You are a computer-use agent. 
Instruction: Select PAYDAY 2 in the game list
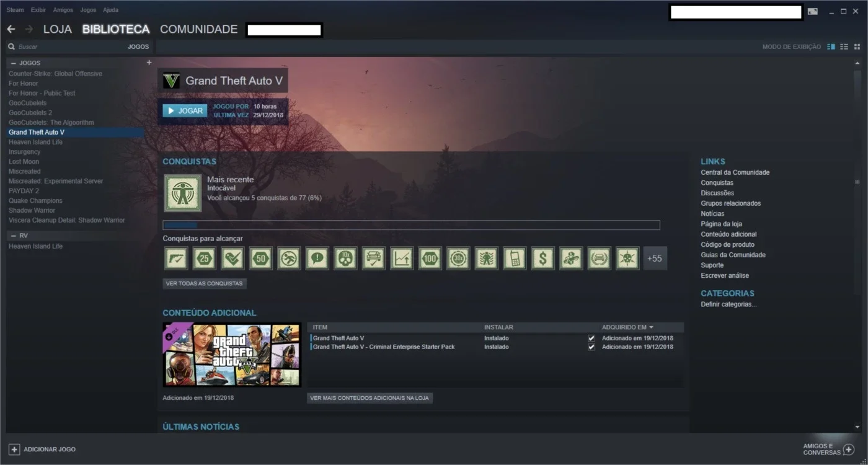24,191
